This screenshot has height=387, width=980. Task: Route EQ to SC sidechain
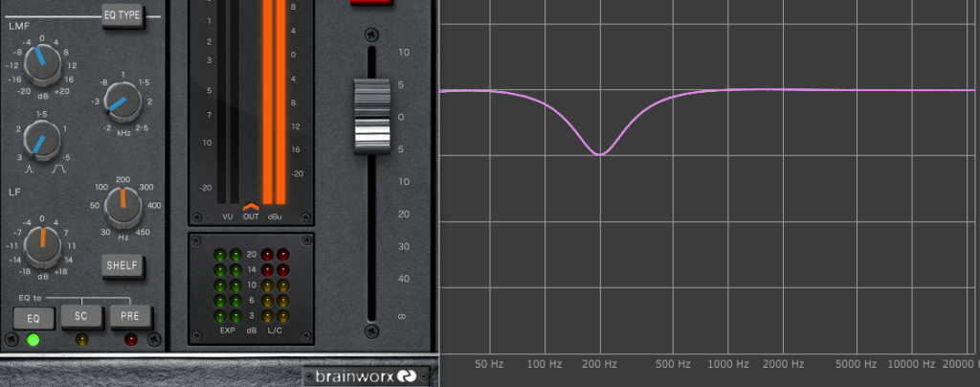pos(81,315)
